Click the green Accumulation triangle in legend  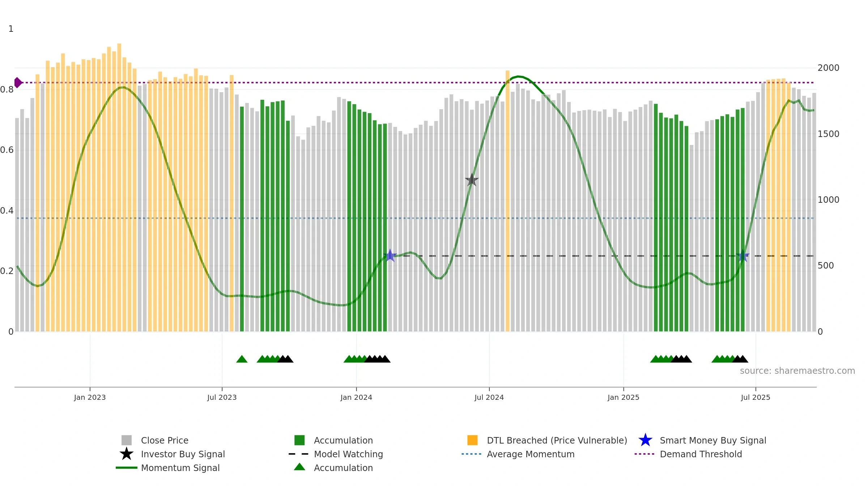pos(299,467)
